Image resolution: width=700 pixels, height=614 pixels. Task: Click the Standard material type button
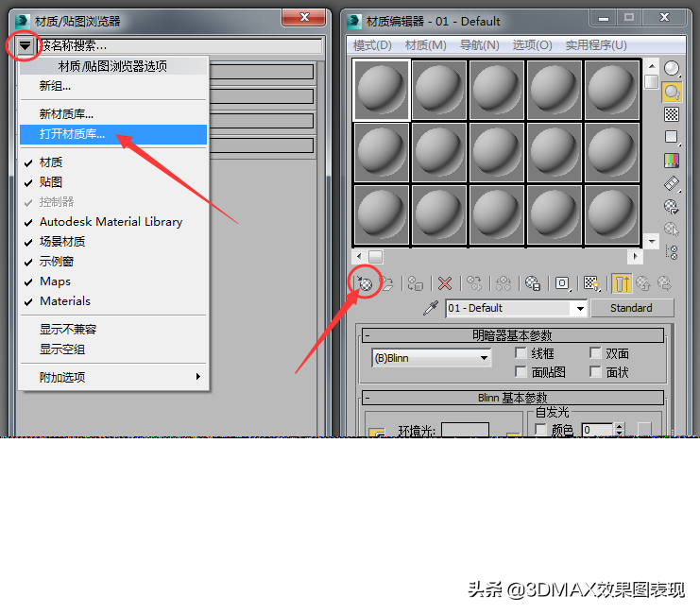coord(632,308)
